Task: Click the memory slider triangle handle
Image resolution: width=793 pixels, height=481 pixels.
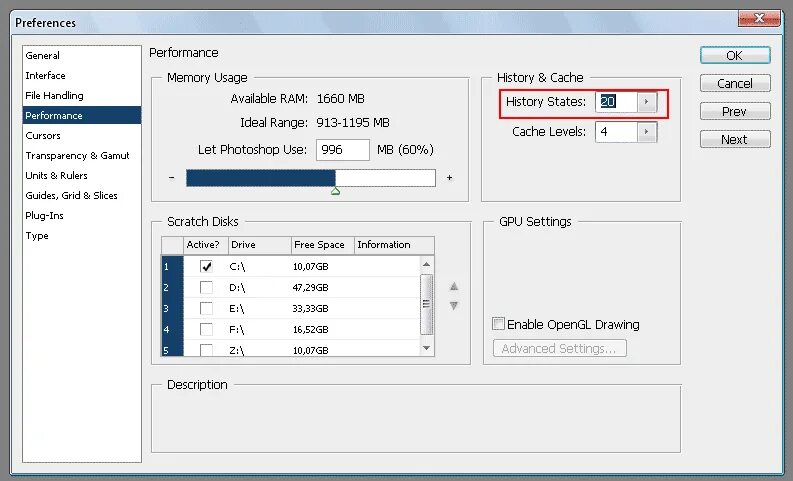Action: [x=335, y=191]
